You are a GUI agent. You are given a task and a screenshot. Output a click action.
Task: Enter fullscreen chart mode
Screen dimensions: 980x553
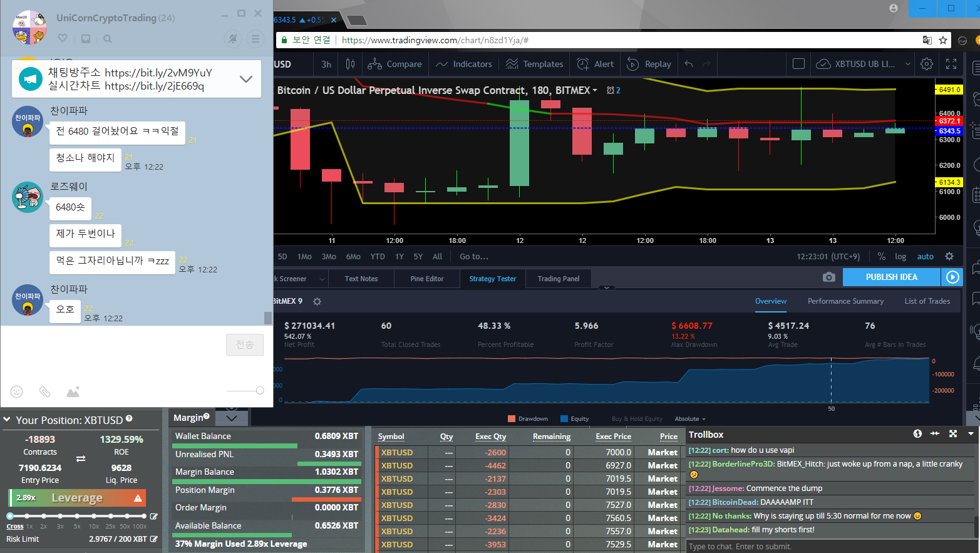click(x=951, y=64)
